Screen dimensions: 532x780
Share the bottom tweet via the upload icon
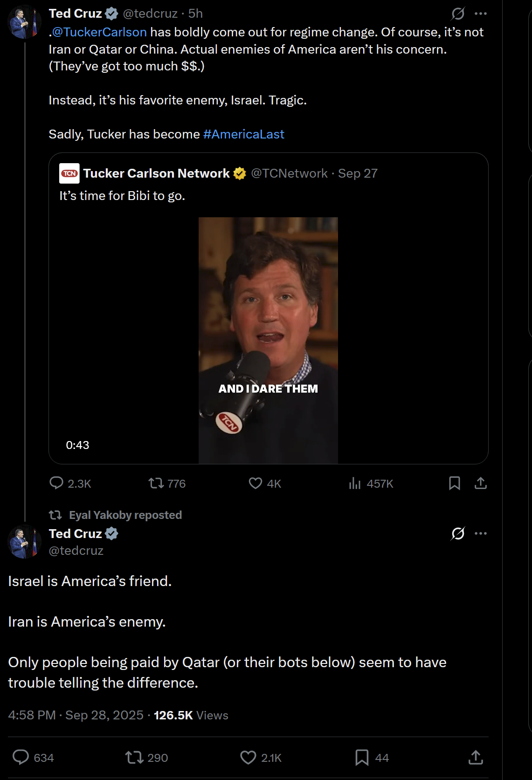point(476,758)
